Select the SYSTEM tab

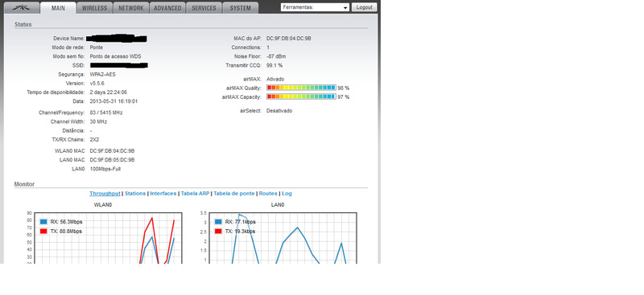point(240,8)
